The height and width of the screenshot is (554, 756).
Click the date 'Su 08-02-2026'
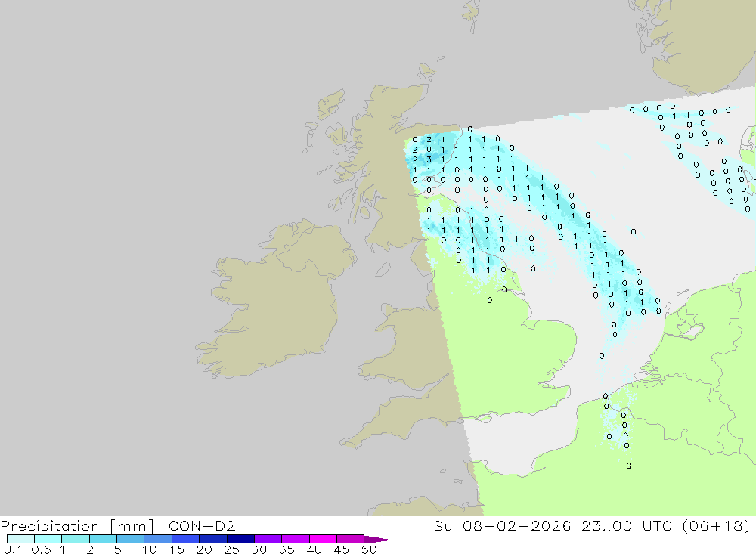click(x=503, y=525)
